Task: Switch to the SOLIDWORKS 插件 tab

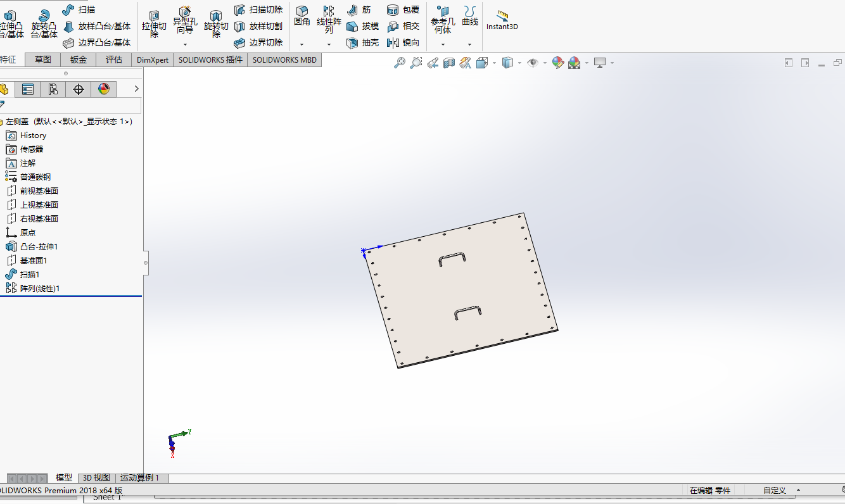Action: point(210,60)
